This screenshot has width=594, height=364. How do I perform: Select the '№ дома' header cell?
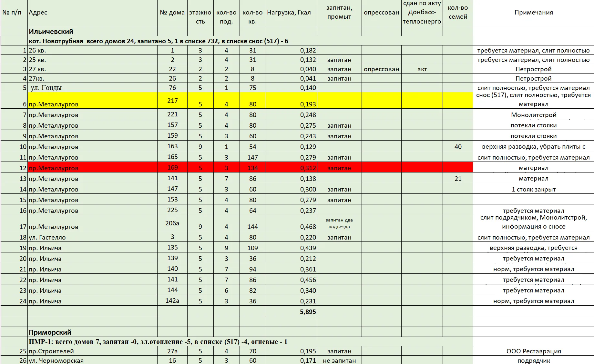click(x=172, y=13)
